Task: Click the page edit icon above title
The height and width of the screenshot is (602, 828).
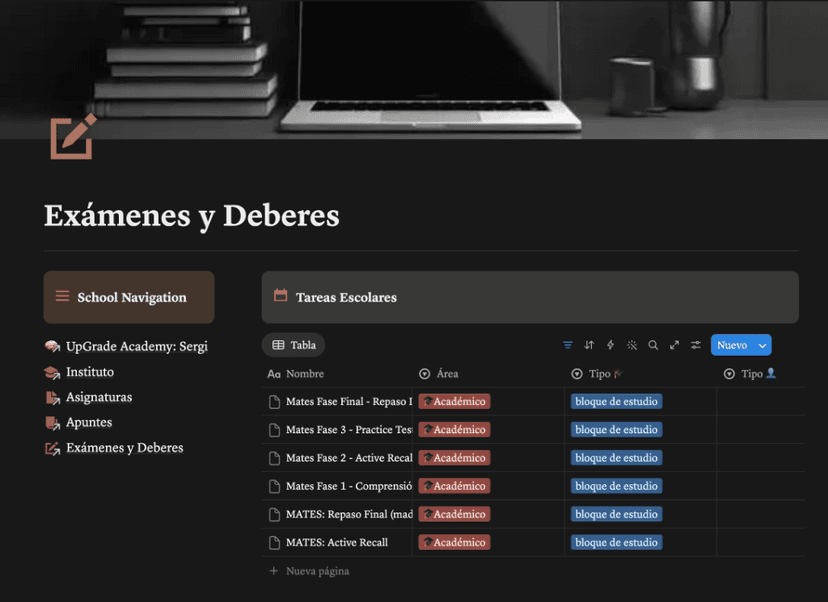Action: pyautogui.click(x=73, y=137)
